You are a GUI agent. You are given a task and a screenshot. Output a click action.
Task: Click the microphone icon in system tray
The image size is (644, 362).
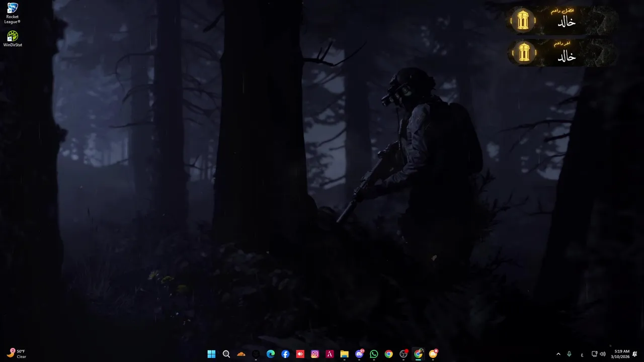(569, 354)
